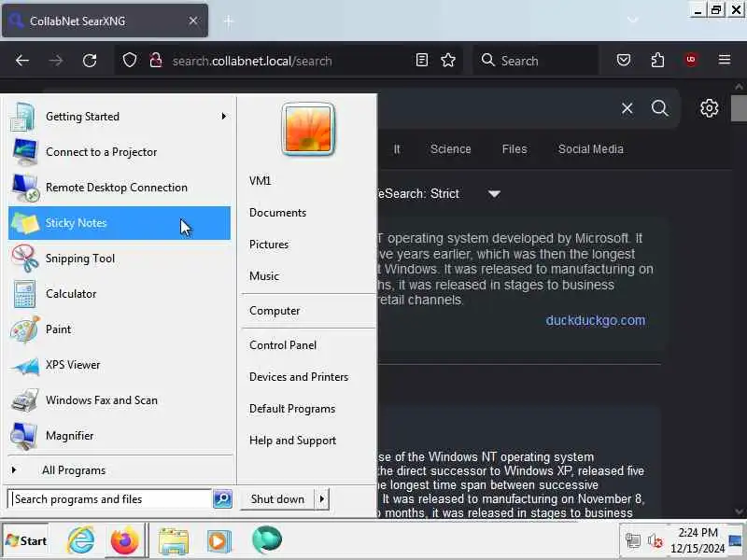Open the tab list chevron in Firefox
The height and width of the screenshot is (560, 747).
[633, 20]
